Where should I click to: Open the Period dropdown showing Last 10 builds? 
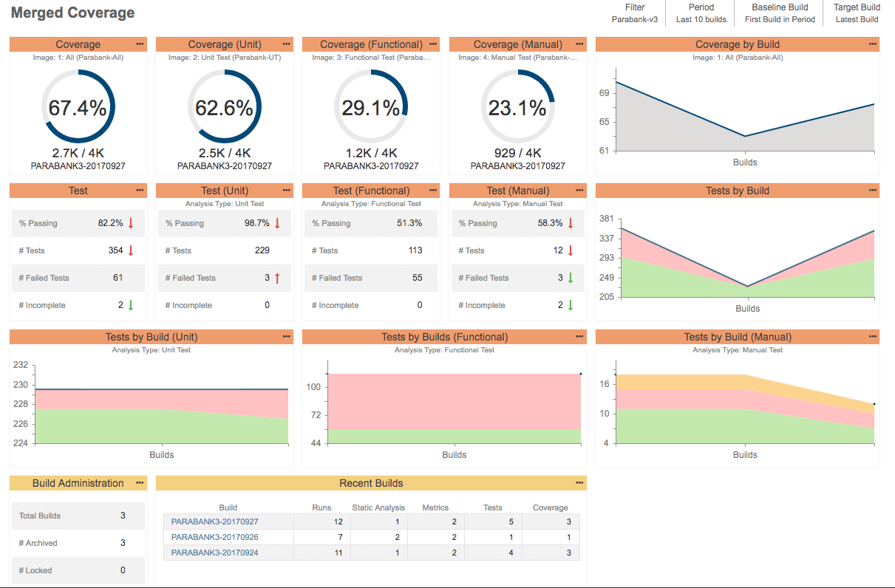701,13
